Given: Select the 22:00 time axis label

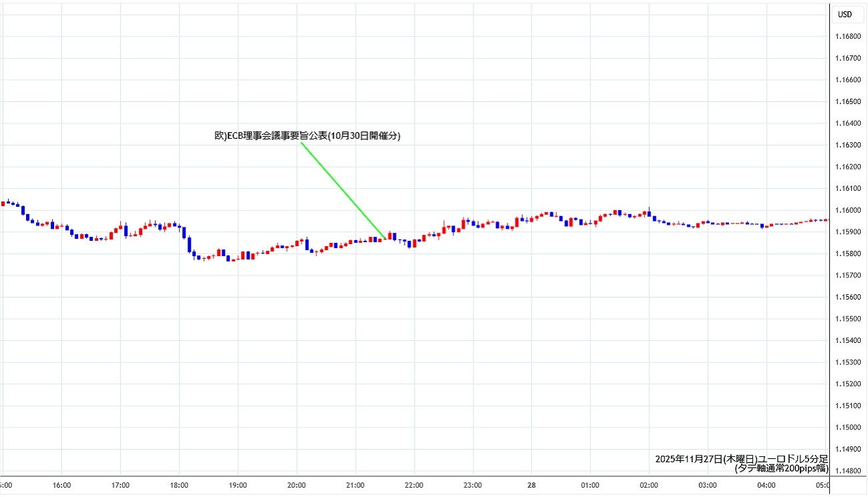Looking at the screenshot, I should pos(414,485).
